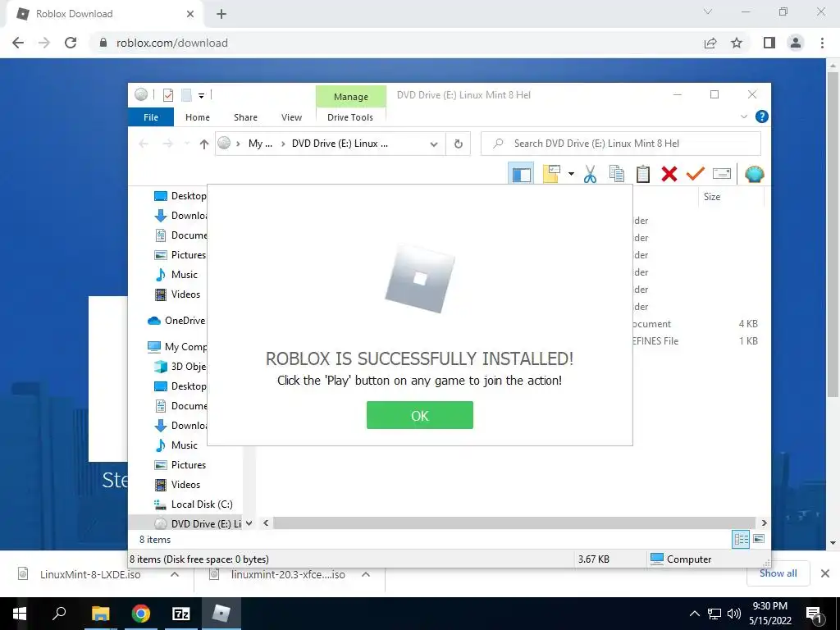Click horizontal scrollbar right arrow in Explorer

tap(764, 523)
